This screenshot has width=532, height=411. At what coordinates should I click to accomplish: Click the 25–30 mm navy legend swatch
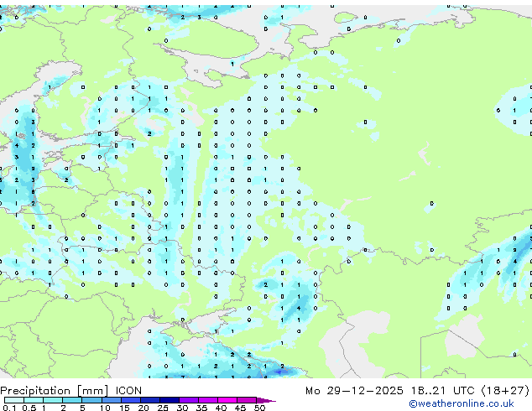click(169, 400)
